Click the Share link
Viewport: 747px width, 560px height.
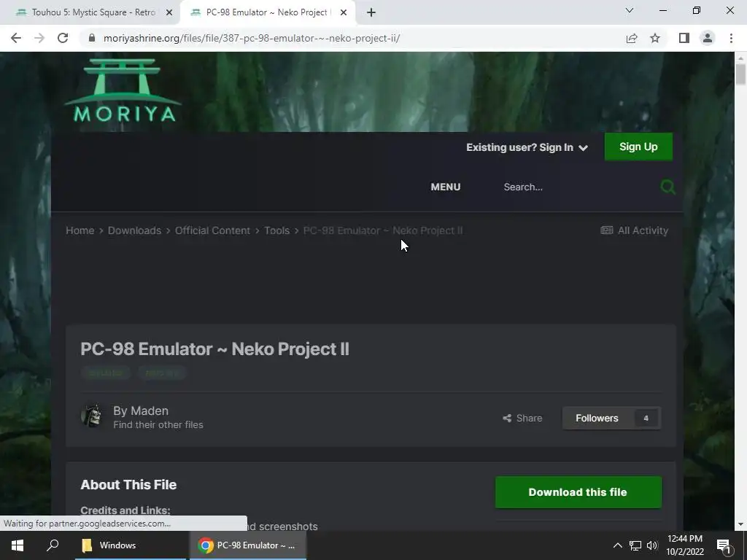[522, 418]
